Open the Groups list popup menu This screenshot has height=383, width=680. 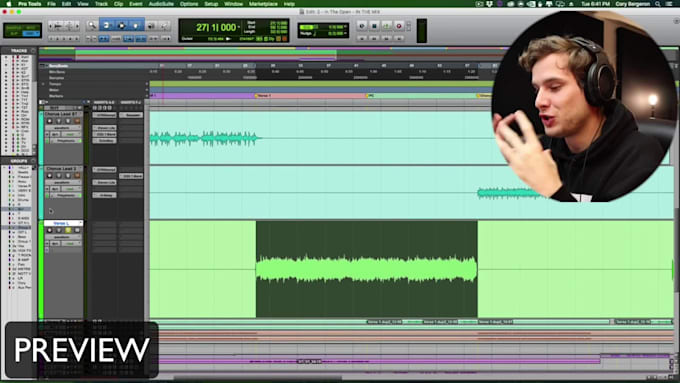click(33, 161)
